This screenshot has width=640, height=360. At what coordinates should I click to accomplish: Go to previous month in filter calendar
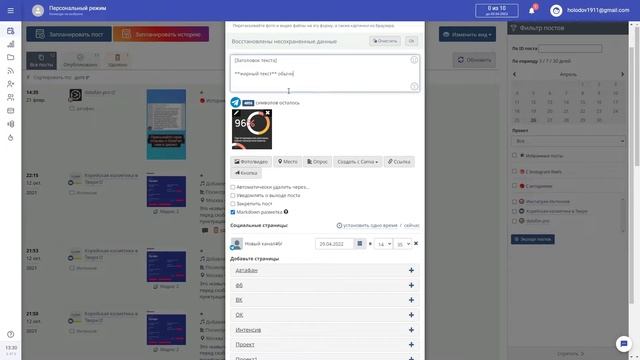(514, 74)
